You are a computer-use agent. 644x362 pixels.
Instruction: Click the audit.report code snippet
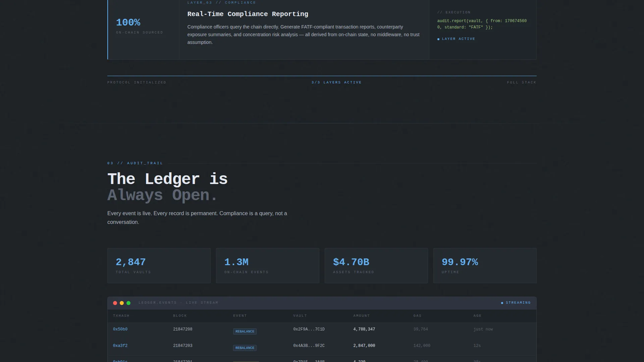pos(482,24)
